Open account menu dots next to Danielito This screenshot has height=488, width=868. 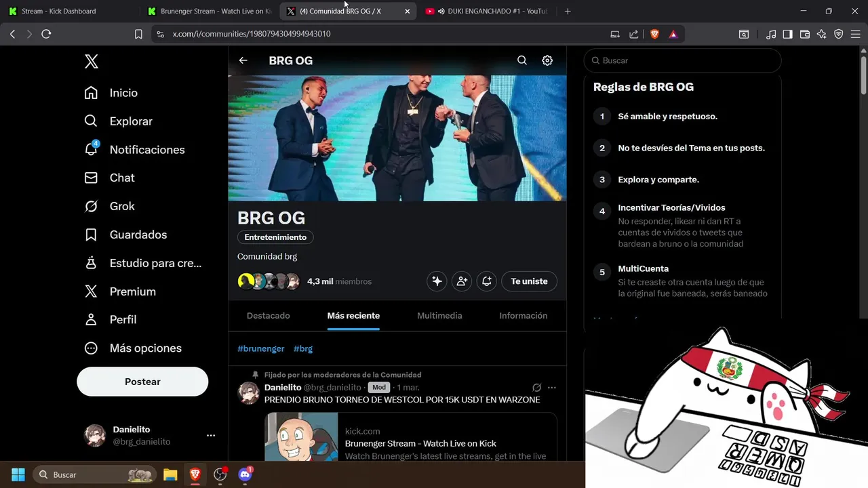211,436
